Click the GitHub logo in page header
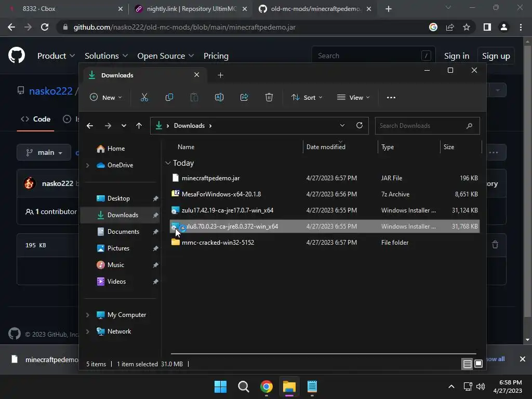This screenshot has height=399, width=532. (x=17, y=55)
